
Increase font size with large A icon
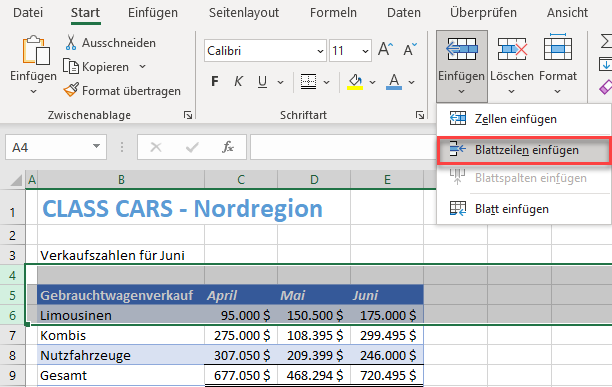[386, 50]
